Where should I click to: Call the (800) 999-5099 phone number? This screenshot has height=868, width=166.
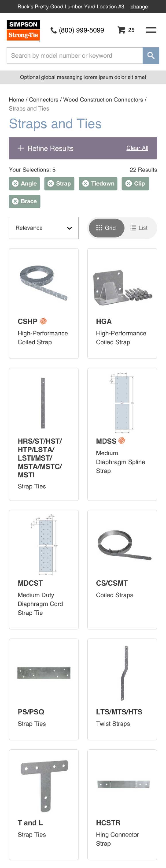pos(77,30)
